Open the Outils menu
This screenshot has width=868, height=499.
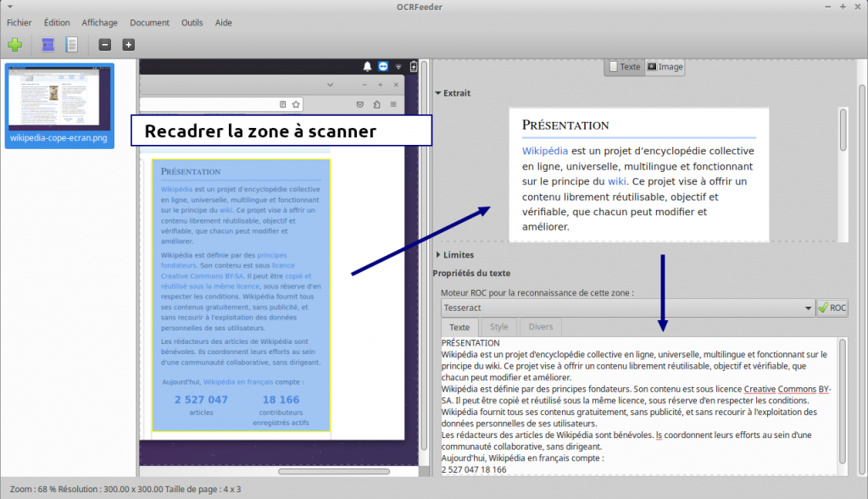pyautogui.click(x=192, y=23)
